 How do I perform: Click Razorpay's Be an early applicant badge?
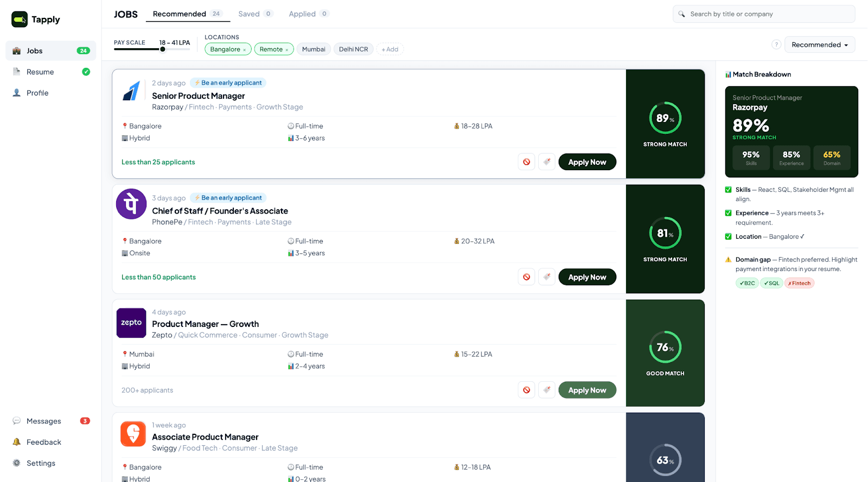click(228, 83)
